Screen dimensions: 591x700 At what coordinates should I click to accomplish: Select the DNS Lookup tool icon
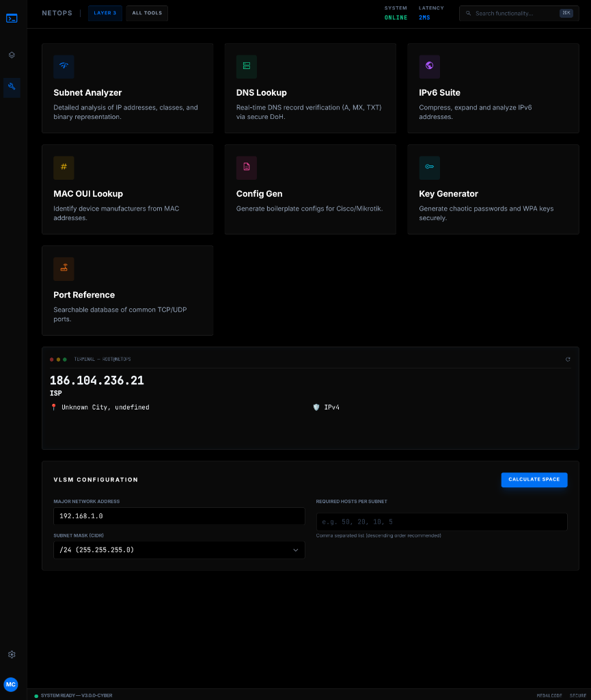[247, 66]
